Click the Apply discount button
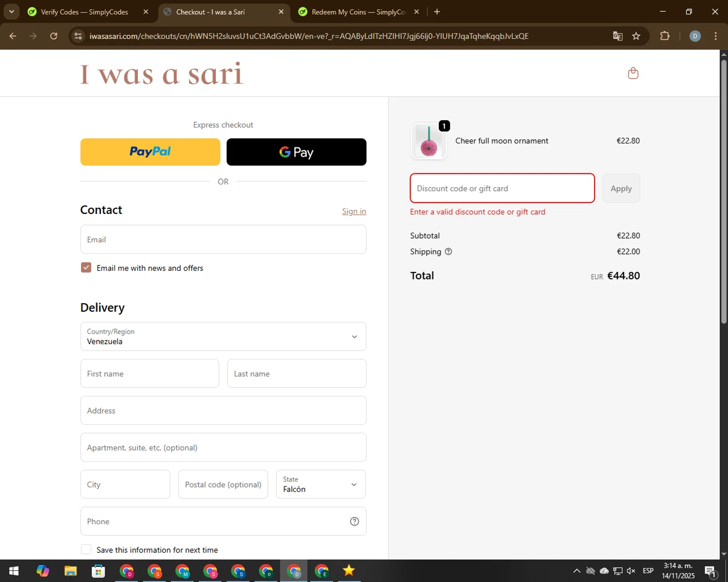This screenshot has height=582, width=728. click(x=621, y=188)
